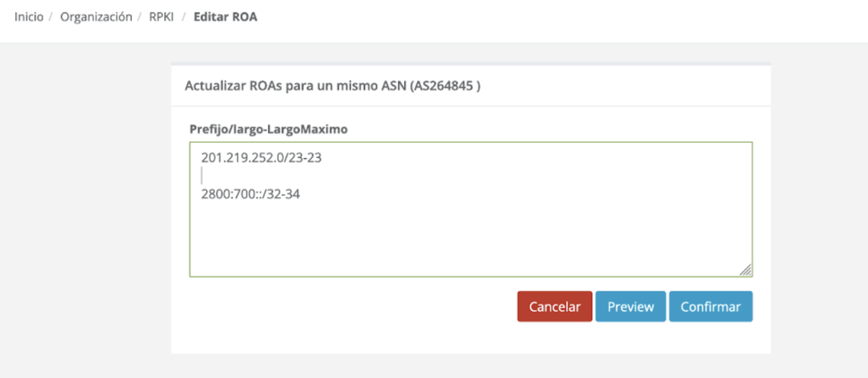The height and width of the screenshot is (378, 868).
Task: Click slash separator after RPKI breadcrumb
Action: [x=184, y=17]
